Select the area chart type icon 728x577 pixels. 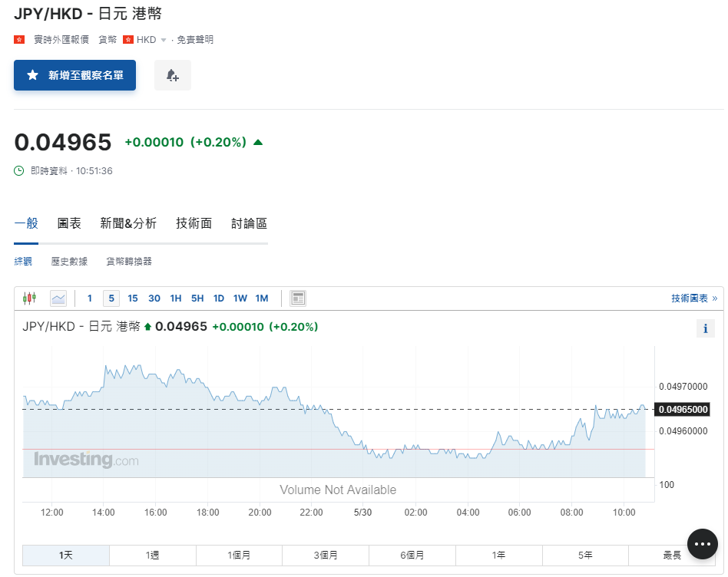coord(58,298)
